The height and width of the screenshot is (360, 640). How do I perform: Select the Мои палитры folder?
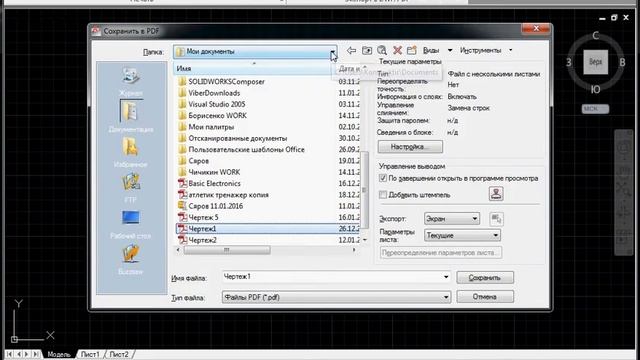[x=211, y=127]
